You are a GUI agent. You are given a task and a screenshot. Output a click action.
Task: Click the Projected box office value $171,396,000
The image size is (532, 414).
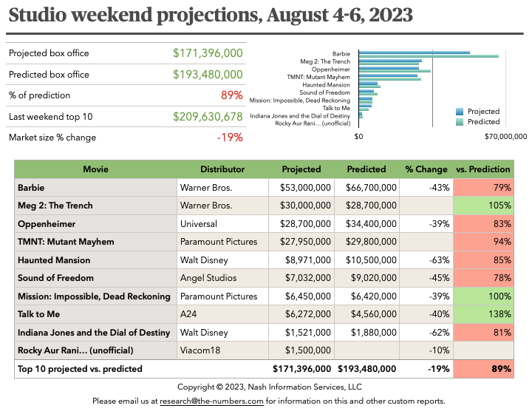tap(208, 53)
